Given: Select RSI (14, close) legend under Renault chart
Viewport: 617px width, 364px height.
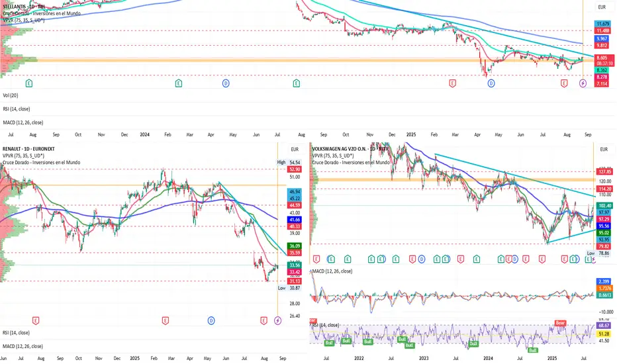Looking at the screenshot, I should tap(17, 332).
